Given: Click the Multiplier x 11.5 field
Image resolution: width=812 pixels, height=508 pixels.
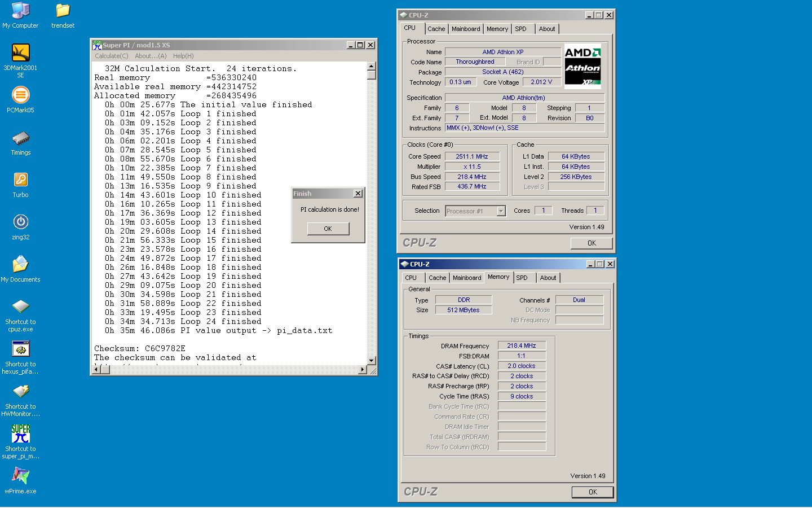Looking at the screenshot, I should pos(472,167).
